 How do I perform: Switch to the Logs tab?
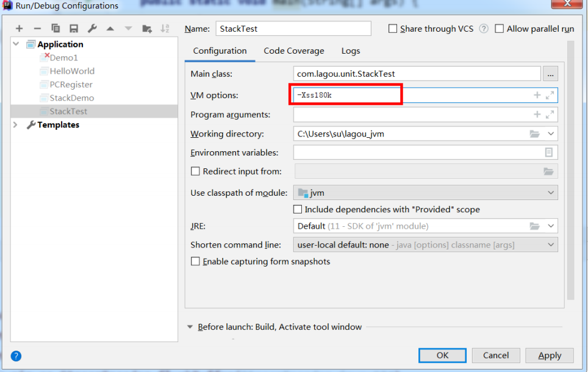coord(351,51)
